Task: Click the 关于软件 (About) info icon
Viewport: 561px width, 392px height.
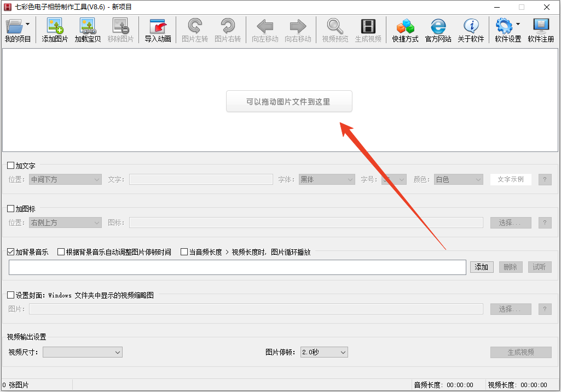Action: pos(471,26)
